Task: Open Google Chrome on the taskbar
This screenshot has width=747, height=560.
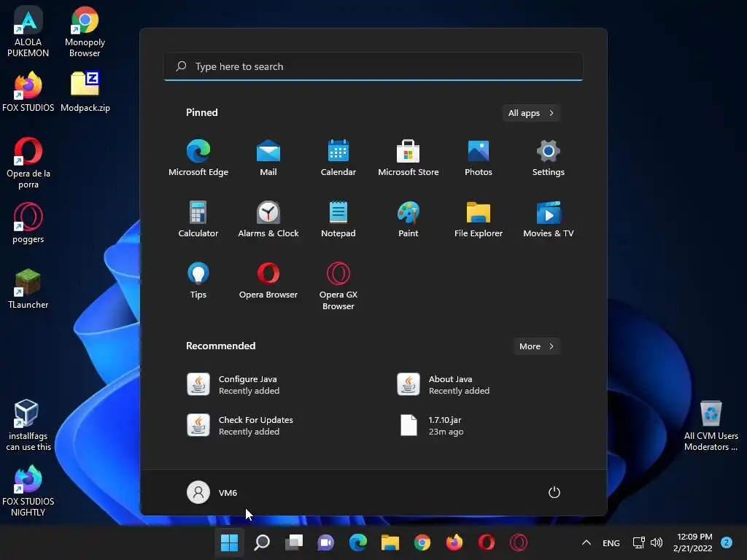Action: (x=422, y=542)
